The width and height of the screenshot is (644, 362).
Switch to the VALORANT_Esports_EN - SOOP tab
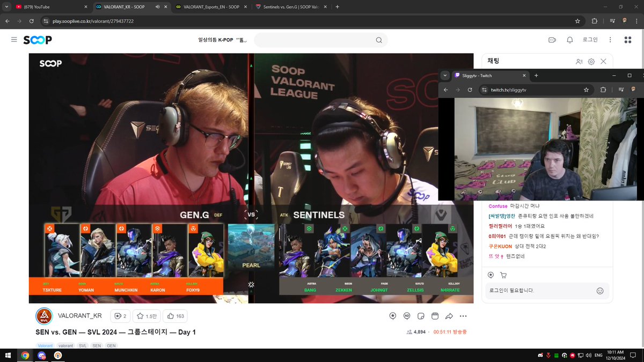pos(212,7)
